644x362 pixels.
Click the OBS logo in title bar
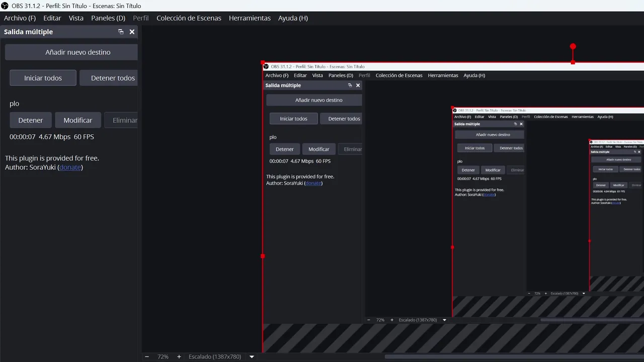(5, 6)
